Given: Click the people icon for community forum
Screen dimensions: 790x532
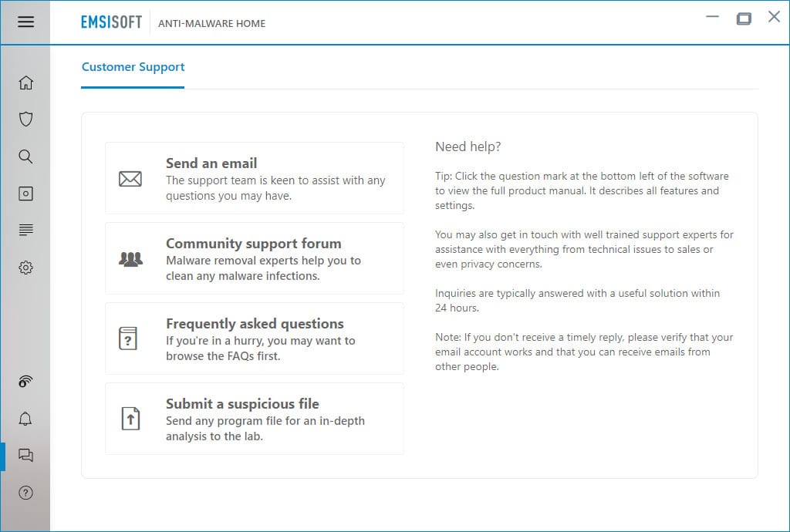Looking at the screenshot, I should [130, 259].
